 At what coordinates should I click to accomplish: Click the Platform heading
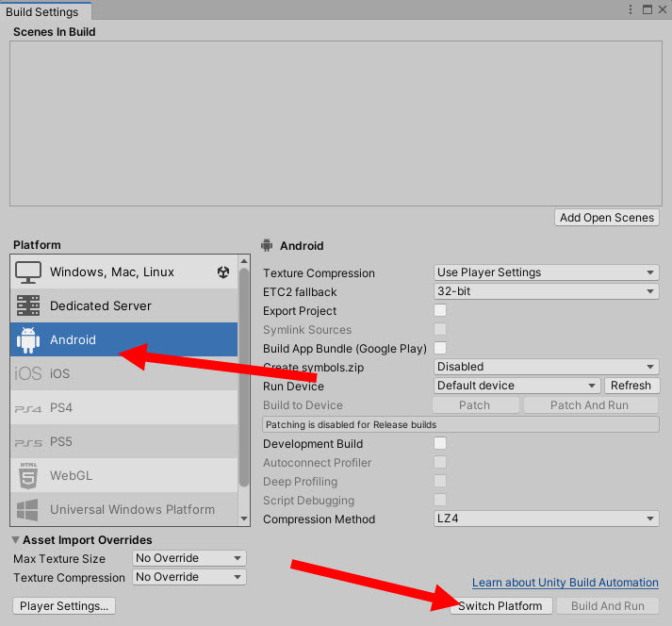pyautogui.click(x=37, y=245)
